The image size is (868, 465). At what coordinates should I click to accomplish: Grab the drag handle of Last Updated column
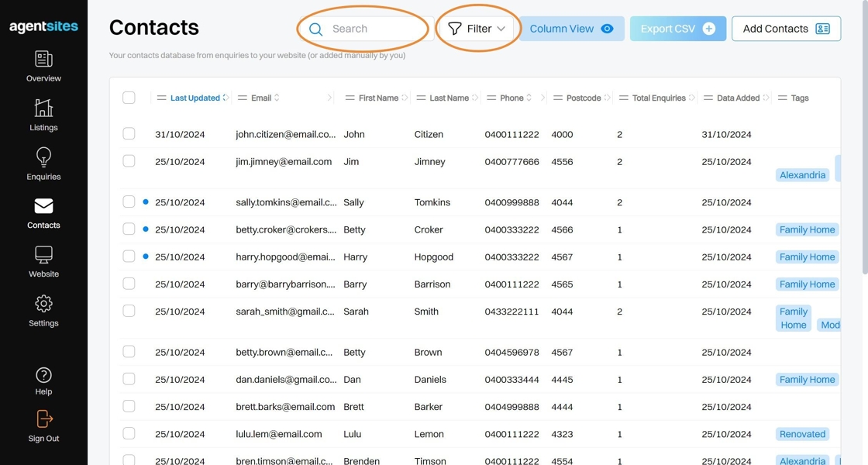162,98
